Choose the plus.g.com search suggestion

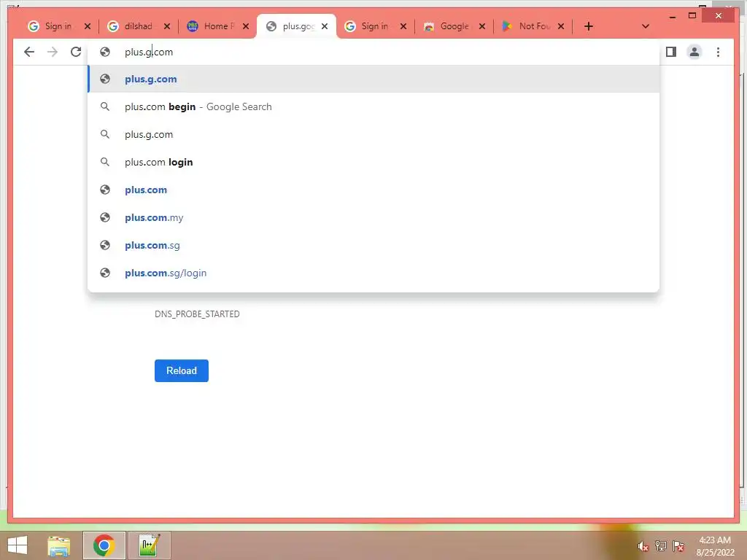click(373, 134)
